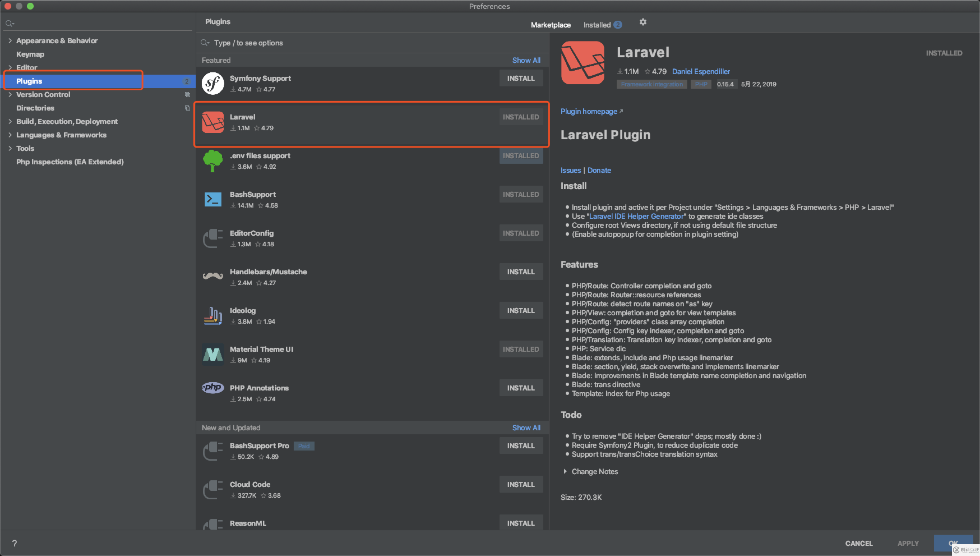Viewport: 980px width, 556px height.
Task: Click the EditorConfig plug icon
Action: tap(212, 238)
